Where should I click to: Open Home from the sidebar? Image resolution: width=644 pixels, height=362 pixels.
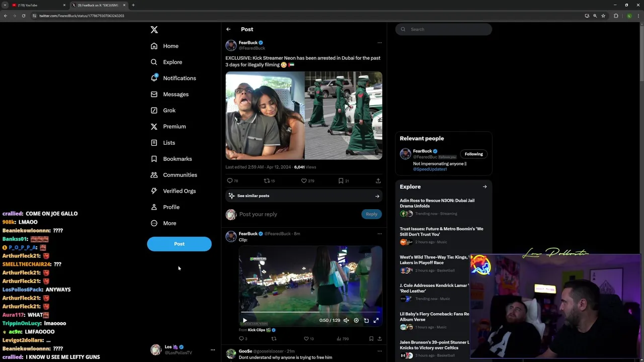point(165,46)
